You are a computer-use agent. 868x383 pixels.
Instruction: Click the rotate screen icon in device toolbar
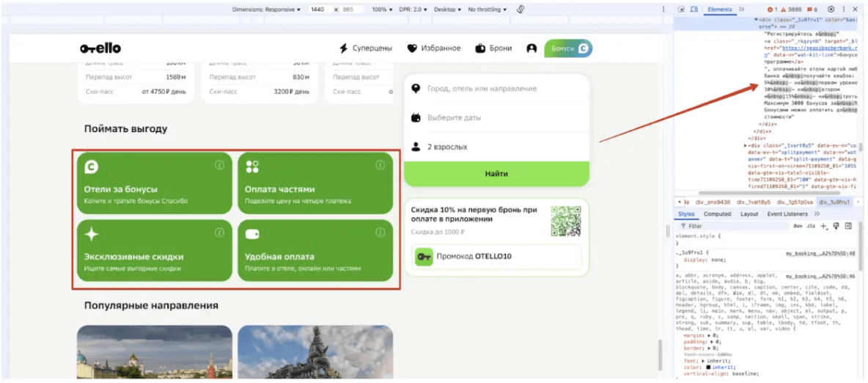(521, 10)
